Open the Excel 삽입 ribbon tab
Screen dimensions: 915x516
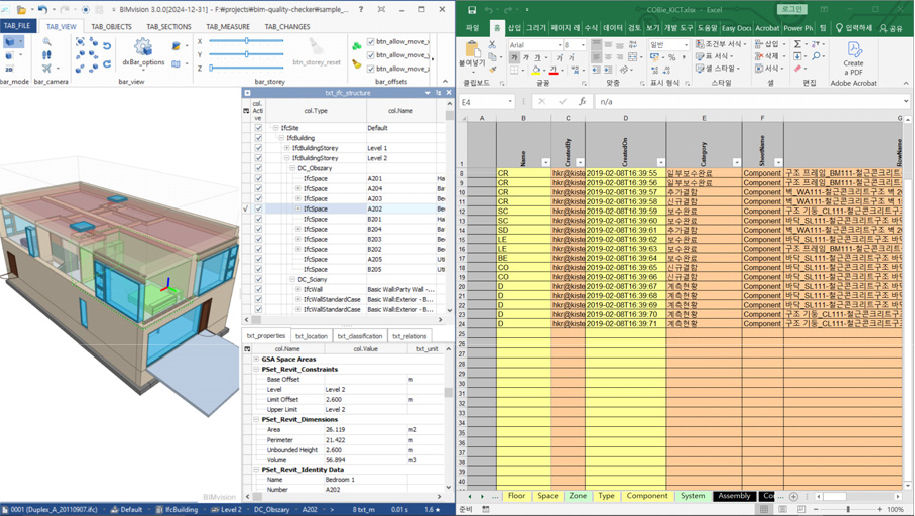[x=514, y=27]
